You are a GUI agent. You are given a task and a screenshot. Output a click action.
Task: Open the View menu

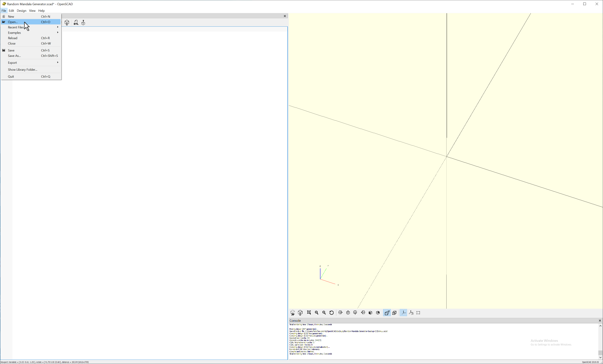pyautogui.click(x=32, y=11)
